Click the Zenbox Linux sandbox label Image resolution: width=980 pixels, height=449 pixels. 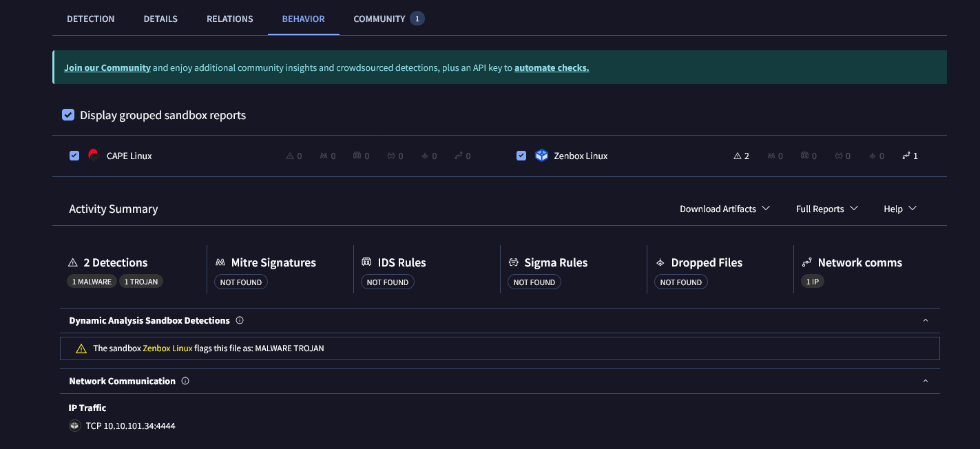tap(581, 156)
